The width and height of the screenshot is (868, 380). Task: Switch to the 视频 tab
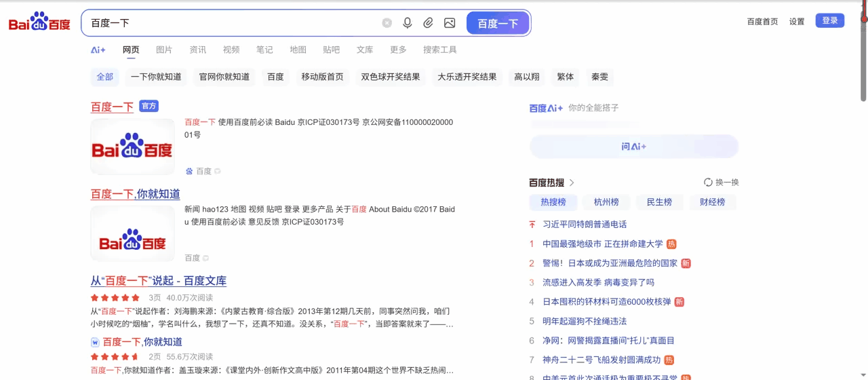(x=231, y=50)
